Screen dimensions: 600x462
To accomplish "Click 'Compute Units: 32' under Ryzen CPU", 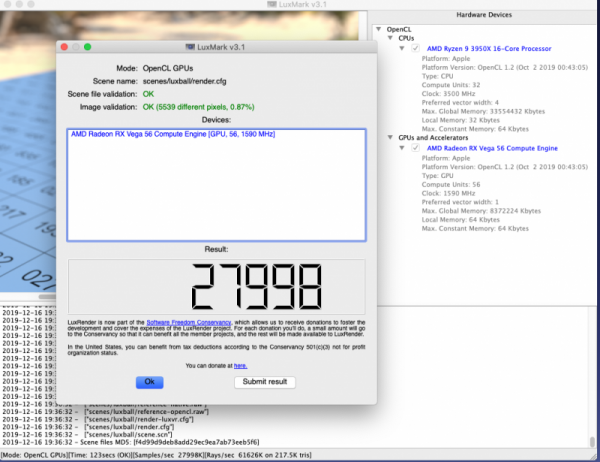I will pos(451,85).
